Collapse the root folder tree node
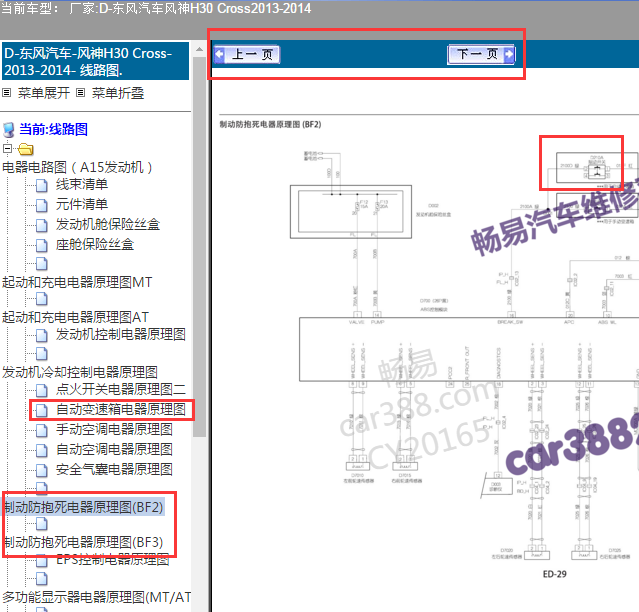Viewport: 639px width, 612px height. [7, 148]
